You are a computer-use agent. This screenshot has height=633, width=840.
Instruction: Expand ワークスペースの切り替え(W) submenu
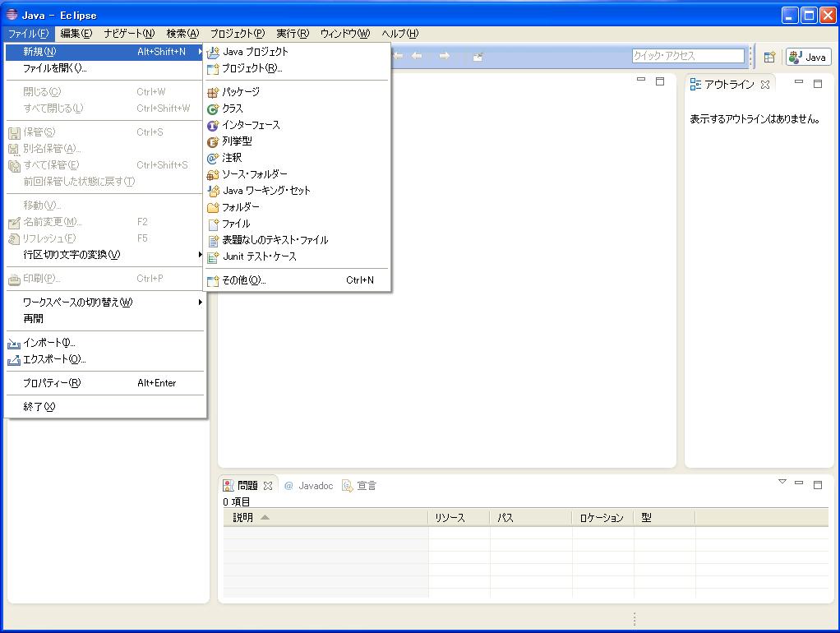(x=105, y=303)
